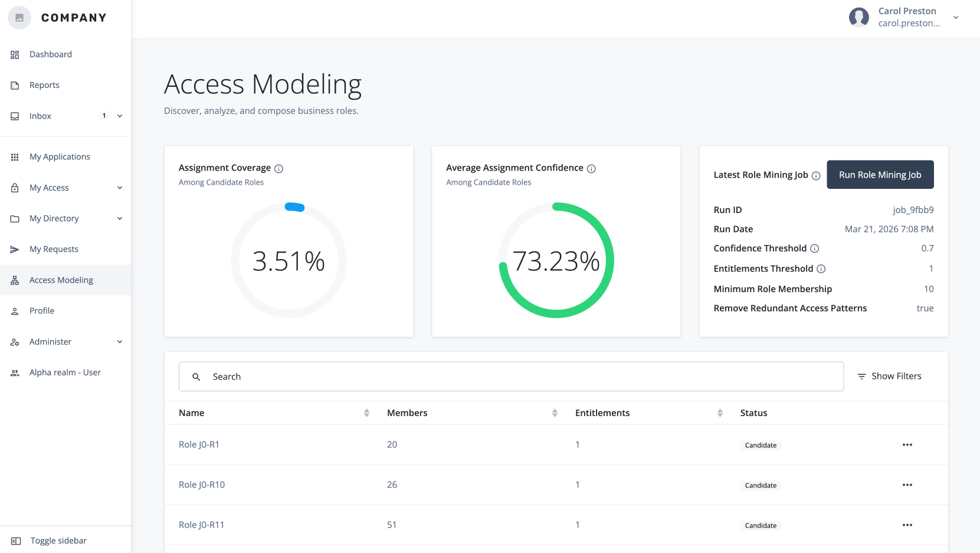Select Alpha realm - User in sidebar
The height and width of the screenshot is (553, 980).
coord(65,372)
